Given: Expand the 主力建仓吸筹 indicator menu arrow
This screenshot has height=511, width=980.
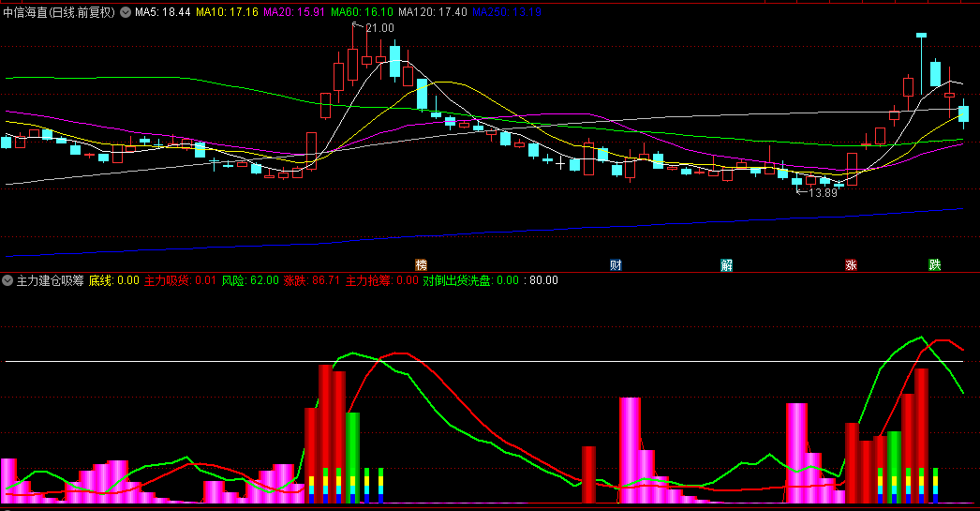Looking at the screenshot, I should (7, 281).
